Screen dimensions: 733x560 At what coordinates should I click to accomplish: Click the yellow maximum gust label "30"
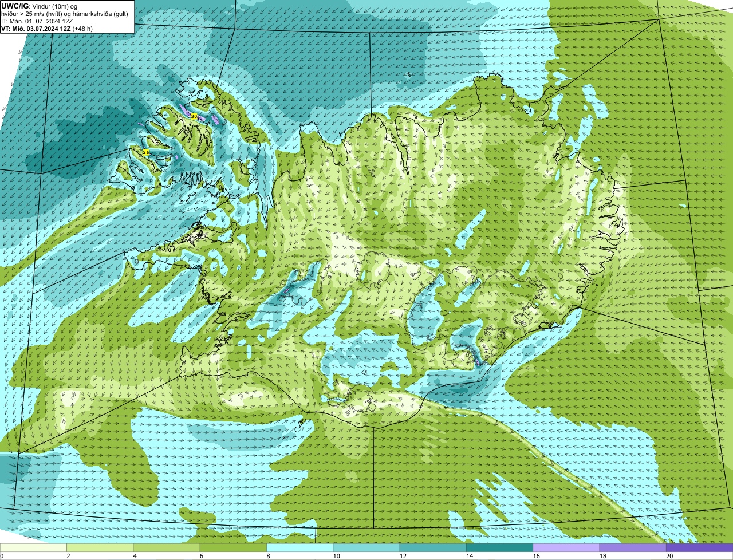[x=194, y=116]
